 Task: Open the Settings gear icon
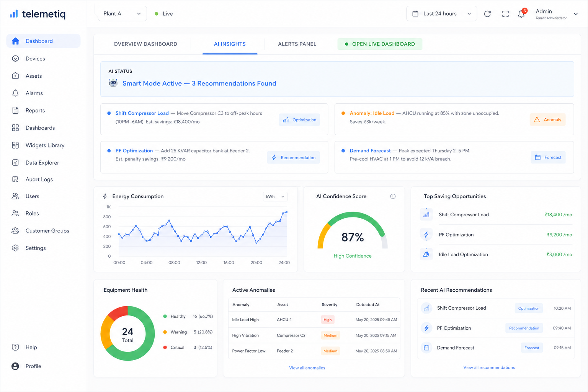coord(15,248)
